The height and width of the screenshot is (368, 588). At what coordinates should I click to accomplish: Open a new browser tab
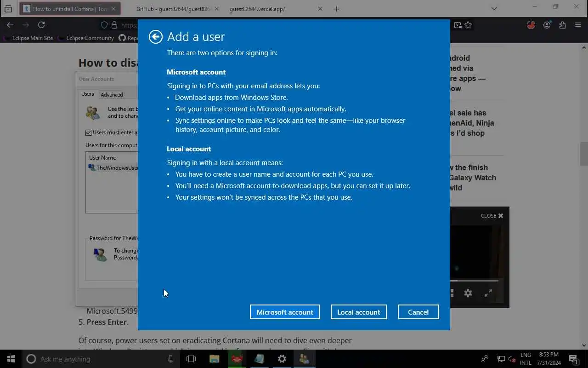pos(337,9)
